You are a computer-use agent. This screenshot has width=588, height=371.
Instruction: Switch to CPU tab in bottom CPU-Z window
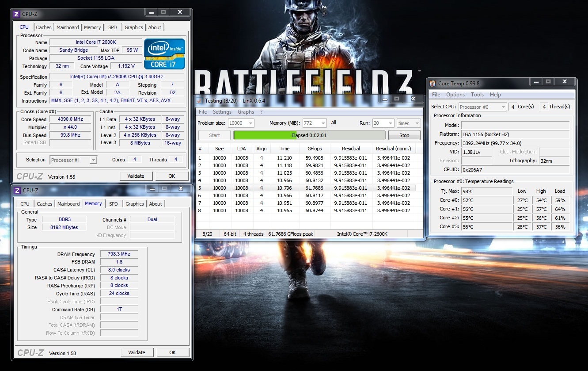25,204
